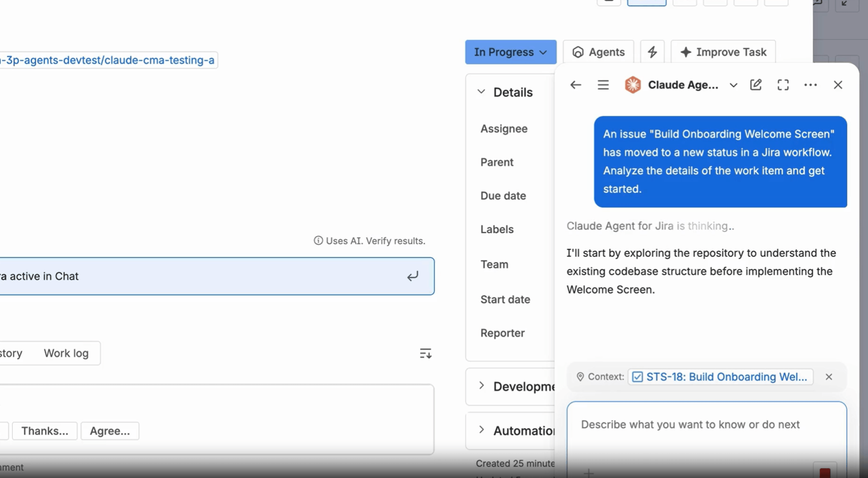Switch to the Work log tab
Screen dimensions: 868x478
(66, 353)
